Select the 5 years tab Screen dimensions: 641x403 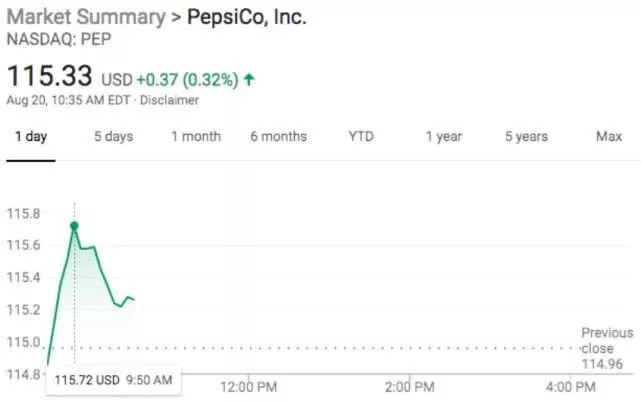(x=526, y=136)
